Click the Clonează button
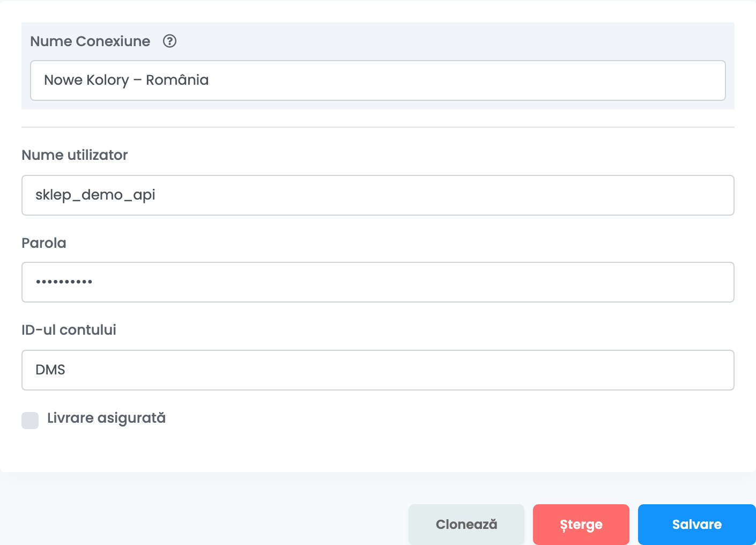Screen dimensions: 756x545 pos(466,525)
